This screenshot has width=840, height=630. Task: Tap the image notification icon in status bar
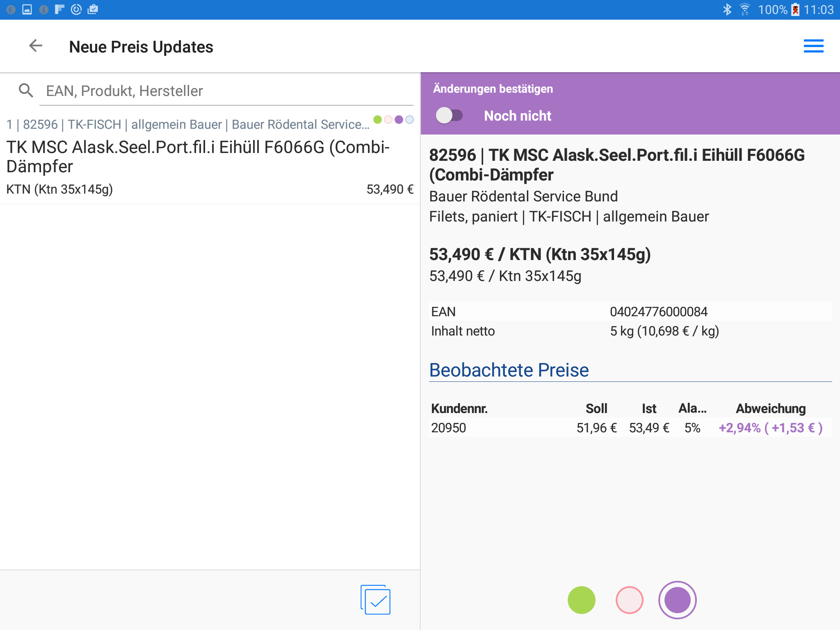click(27, 9)
